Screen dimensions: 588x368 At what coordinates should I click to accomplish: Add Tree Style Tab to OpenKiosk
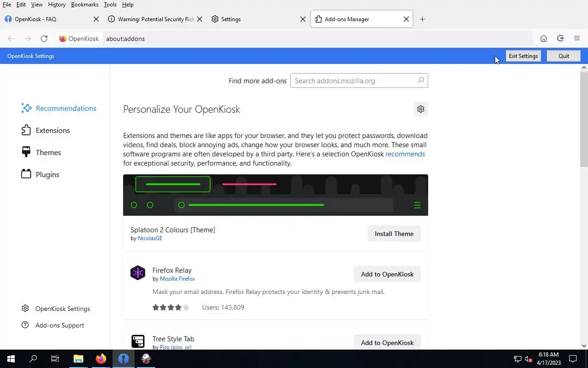coord(387,343)
